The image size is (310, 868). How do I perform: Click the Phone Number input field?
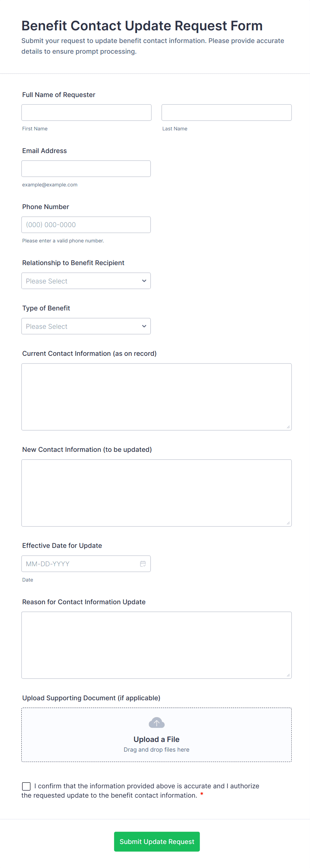point(86,225)
